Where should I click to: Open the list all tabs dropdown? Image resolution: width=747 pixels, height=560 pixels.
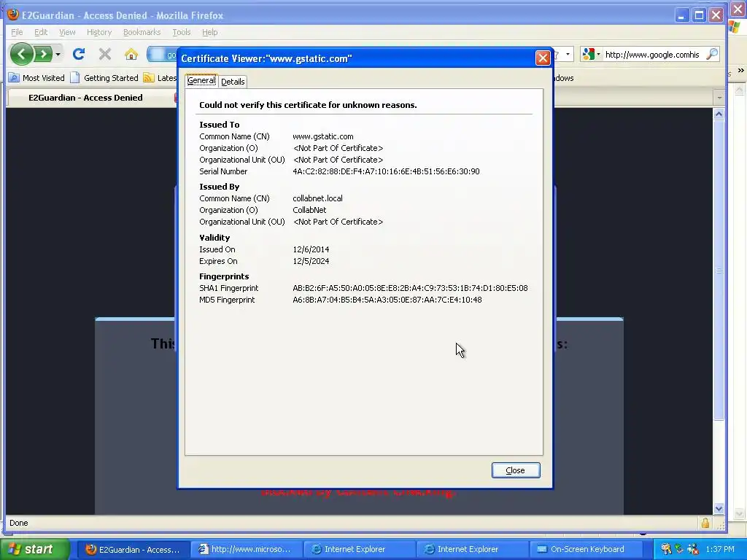coord(719,98)
